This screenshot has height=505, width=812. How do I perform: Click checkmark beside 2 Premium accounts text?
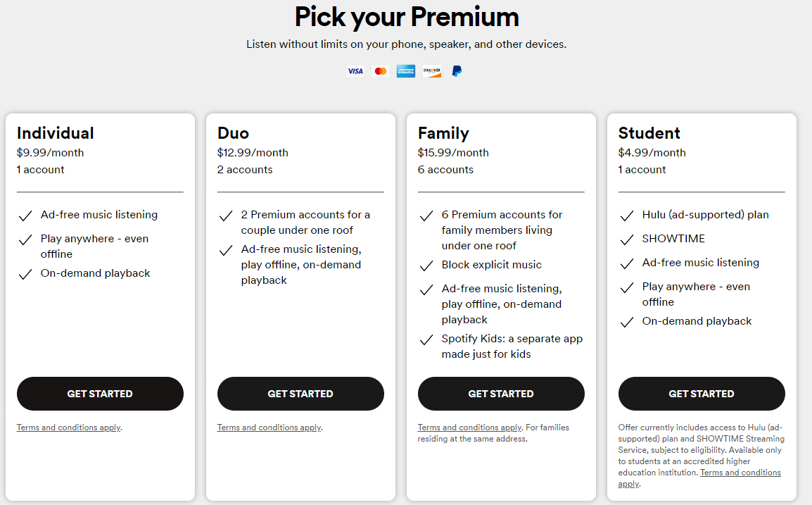(x=226, y=216)
